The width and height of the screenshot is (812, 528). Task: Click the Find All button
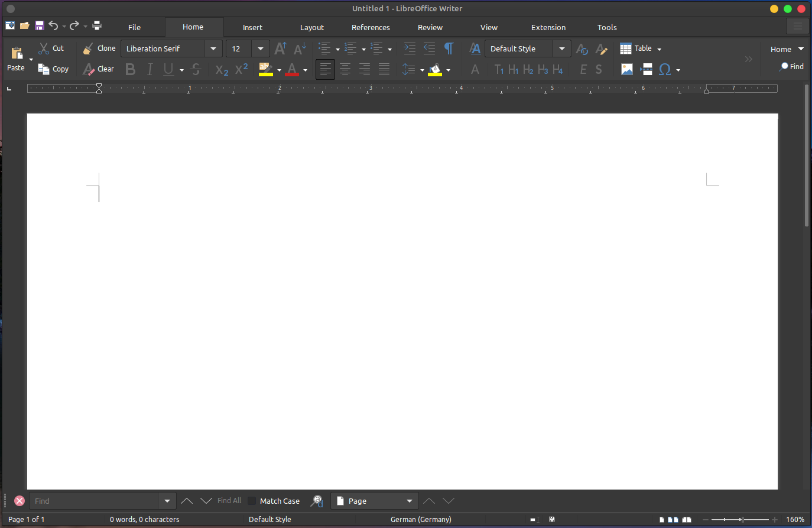[229, 501]
